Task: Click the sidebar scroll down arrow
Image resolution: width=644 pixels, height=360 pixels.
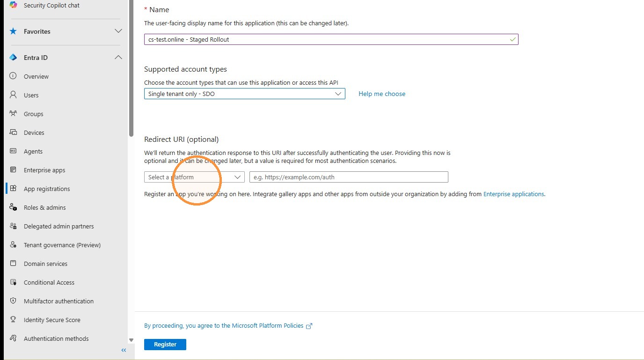Action: [x=131, y=340]
